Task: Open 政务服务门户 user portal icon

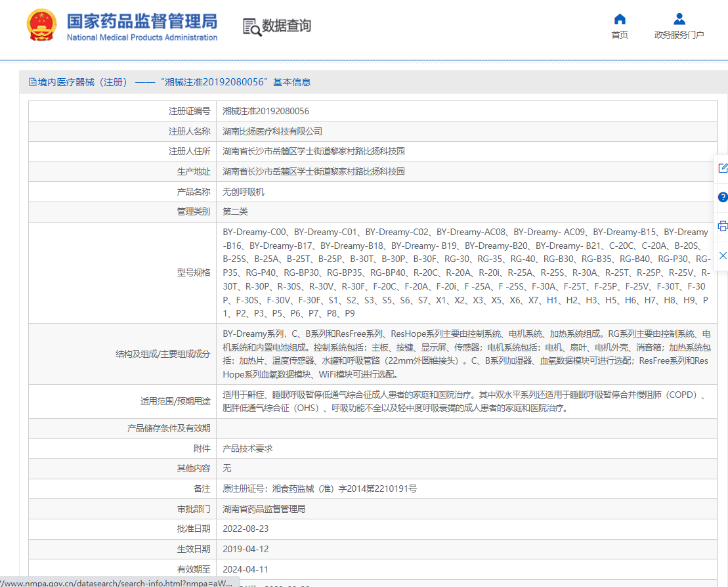Action: [679, 19]
